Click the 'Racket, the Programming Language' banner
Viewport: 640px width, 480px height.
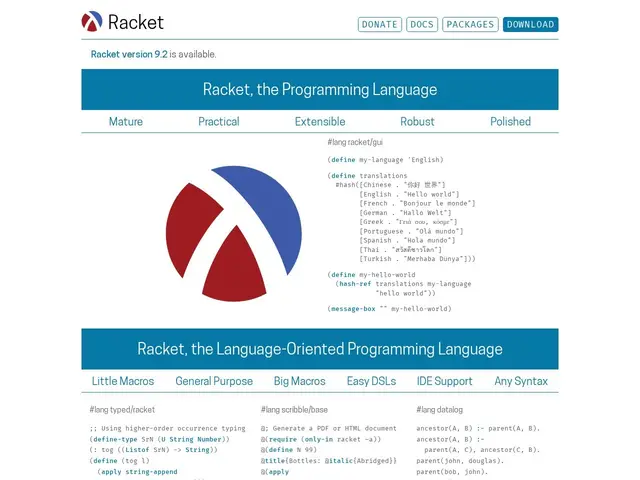320,89
